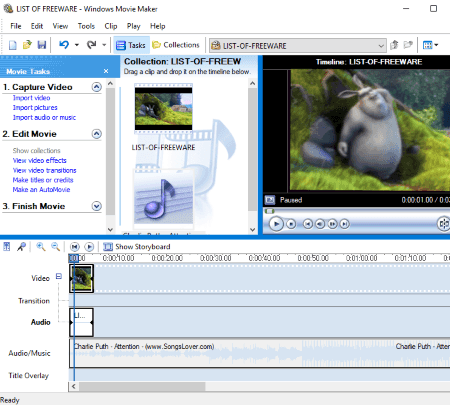Click the icon beside Paused status
The width and height of the screenshot is (450, 405).
[x=270, y=200]
